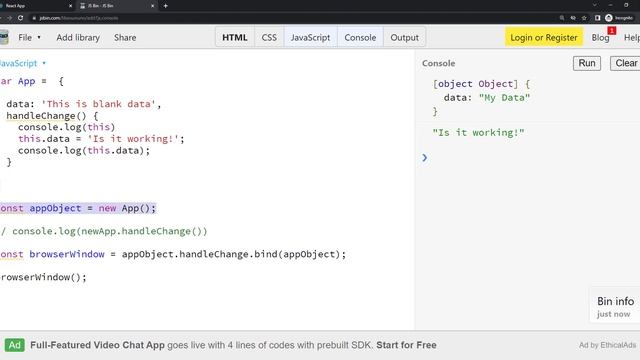Clear the console output
Image resolution: width=640 pixels, height=360 pixels.
(626, 63)
